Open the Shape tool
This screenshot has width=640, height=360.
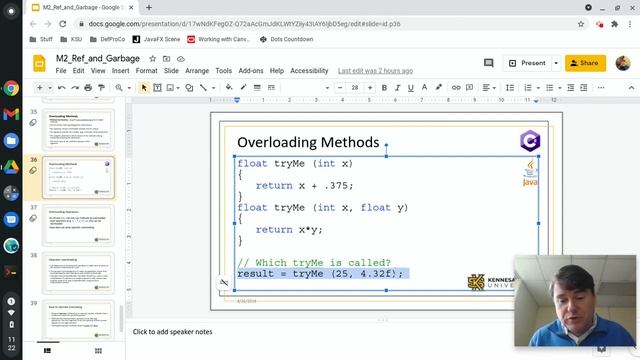189,88
